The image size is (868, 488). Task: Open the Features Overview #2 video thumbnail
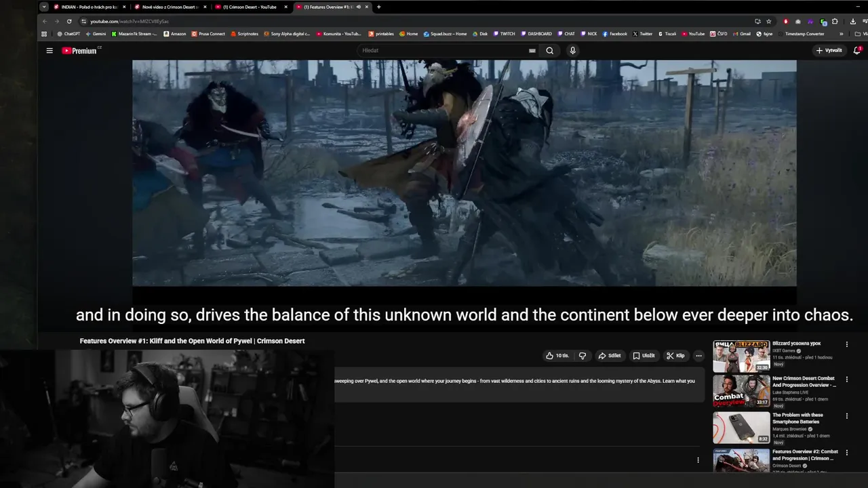(741, 460)
